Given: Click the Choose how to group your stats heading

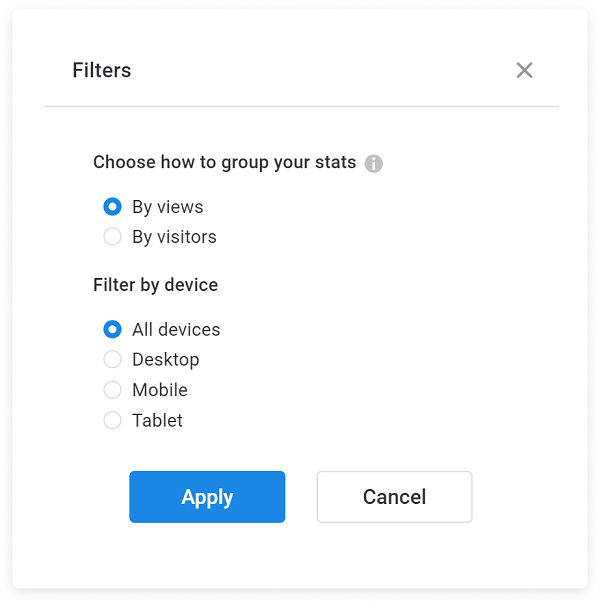Looking at the screenshot, I should tap(225, 163).
